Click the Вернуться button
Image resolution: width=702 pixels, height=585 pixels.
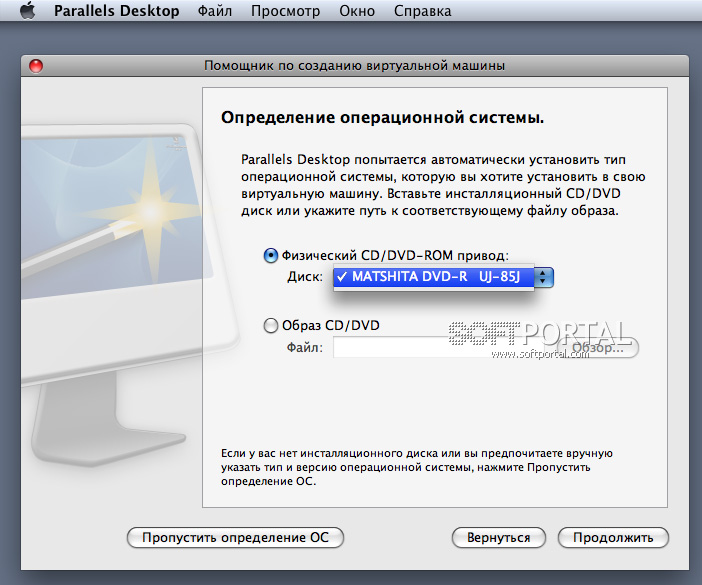[x=499, y=537]
